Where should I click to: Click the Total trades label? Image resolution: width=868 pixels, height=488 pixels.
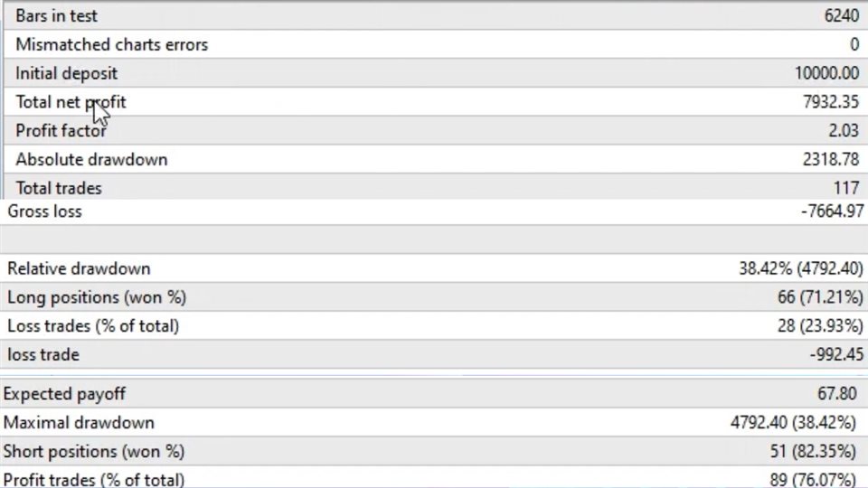[x=59, y=188]
